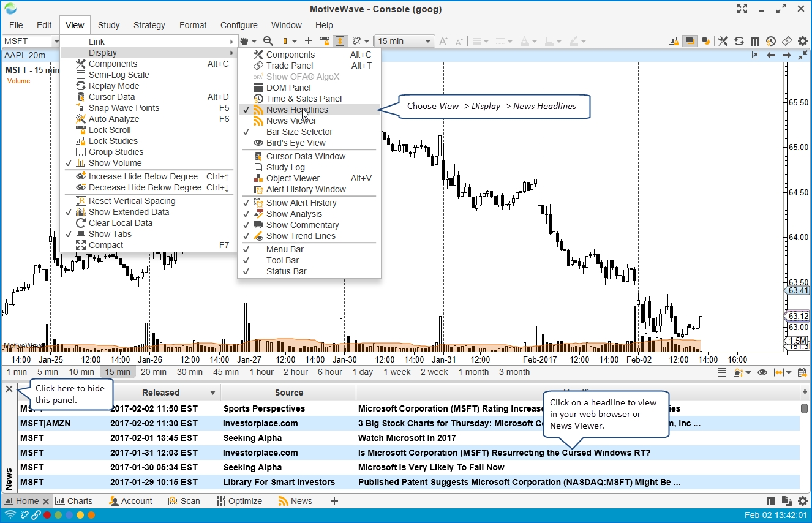Expand the Link submenu arrow
Image resolution: width=812 pixels, height=523 pixels.
coord(231,42)
